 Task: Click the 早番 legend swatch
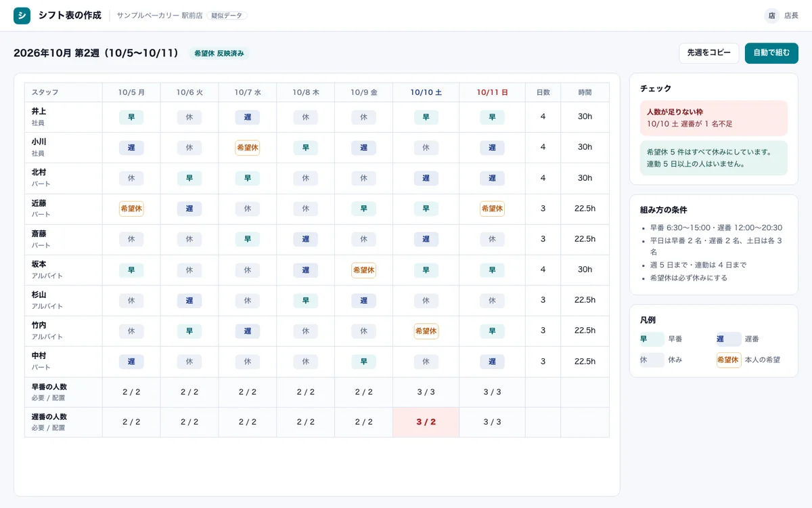(x=652, y=339)
